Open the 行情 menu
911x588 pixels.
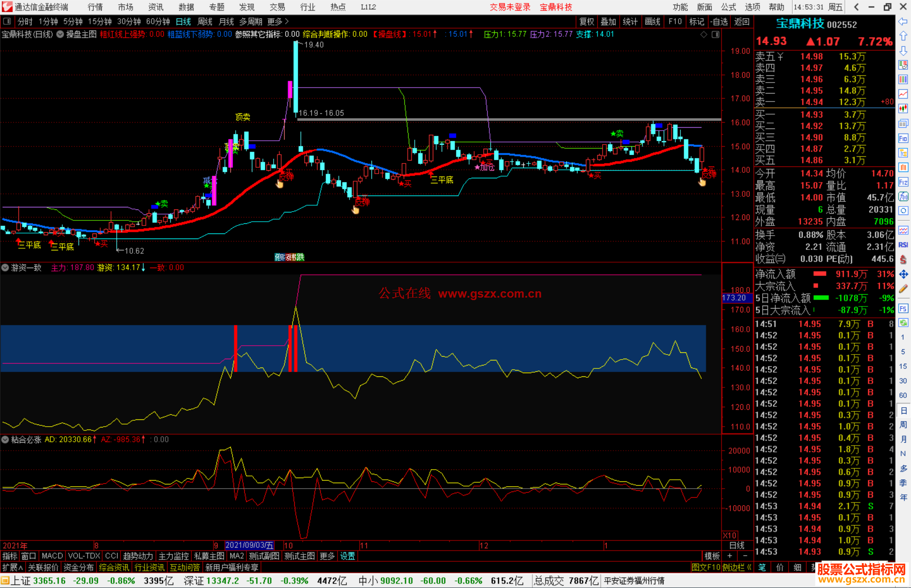pos(95,7)
